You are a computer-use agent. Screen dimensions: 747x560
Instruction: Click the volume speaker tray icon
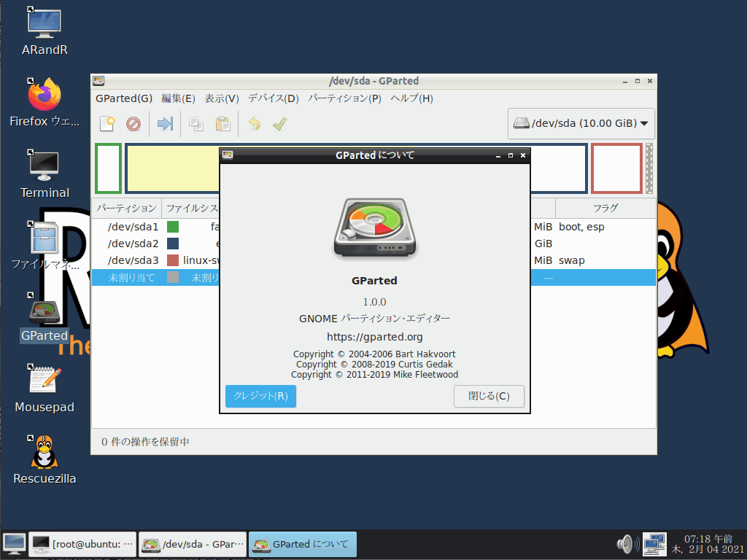click(x=627, y=544)
